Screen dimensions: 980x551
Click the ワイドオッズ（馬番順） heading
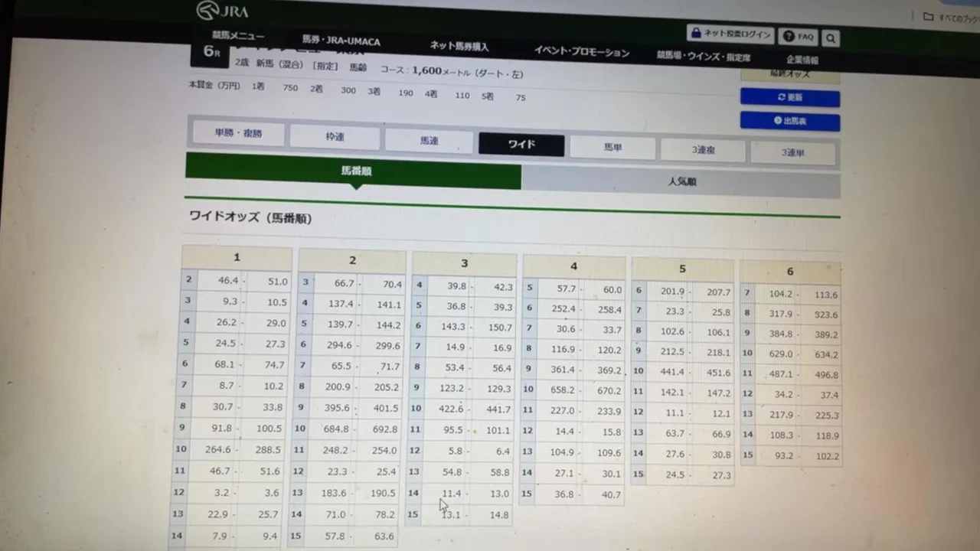click(x=250, y=218)
